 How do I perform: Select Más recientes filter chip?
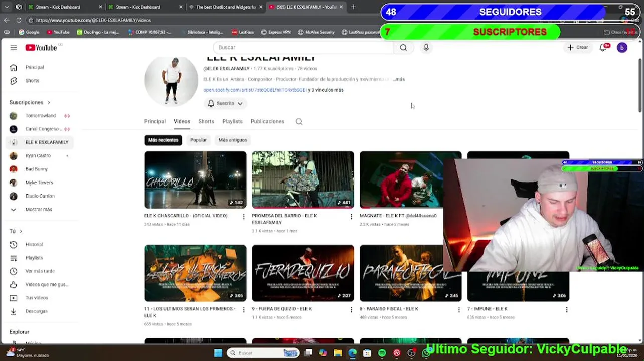[x=163, y=140]
